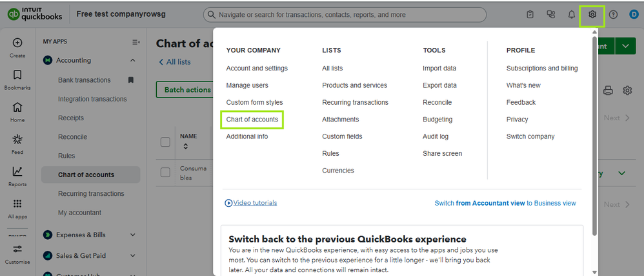Viewport: 644px width, 276px height.
Task: Select Custom form styles
Action: [x=254, y=102]
